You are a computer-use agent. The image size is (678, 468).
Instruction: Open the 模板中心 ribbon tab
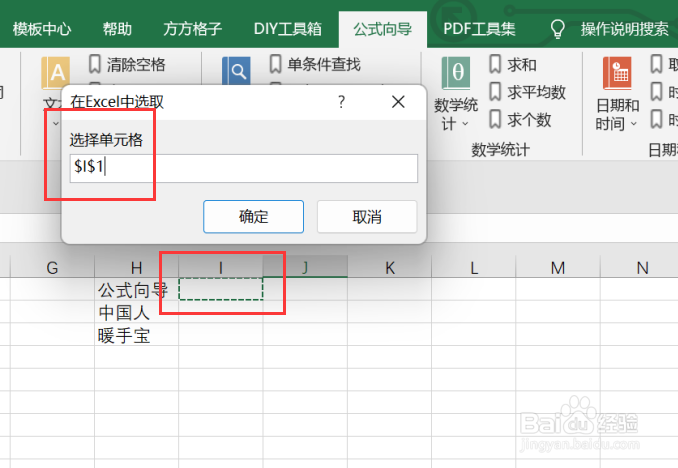pos(42,29)
